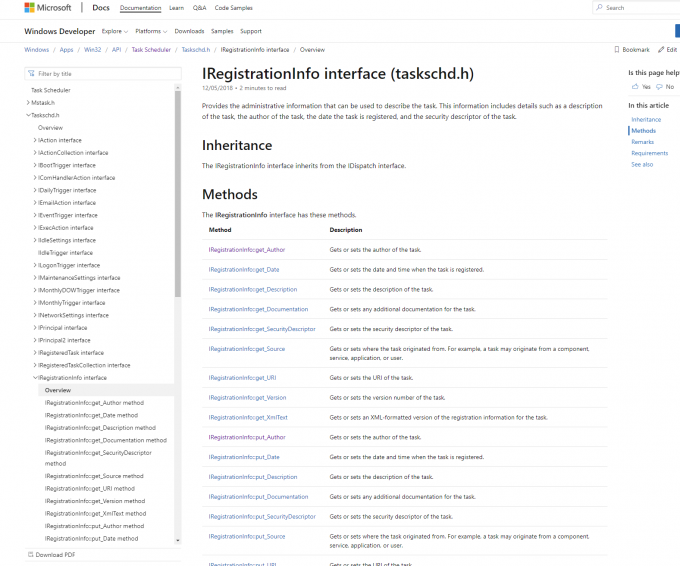
Task: Select IRegistrationInfo::get_URI method in sidebar
Action: coord(90,489)
